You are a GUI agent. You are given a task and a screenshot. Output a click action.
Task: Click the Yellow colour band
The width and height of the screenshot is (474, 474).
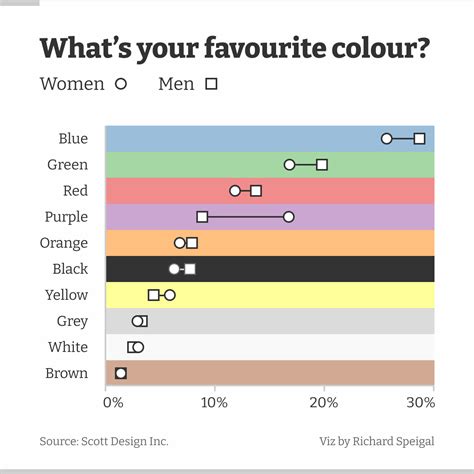pos(270,295)
